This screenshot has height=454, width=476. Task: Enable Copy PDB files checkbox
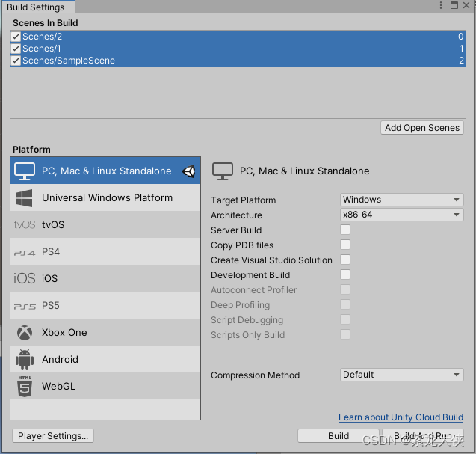(345, 245)
